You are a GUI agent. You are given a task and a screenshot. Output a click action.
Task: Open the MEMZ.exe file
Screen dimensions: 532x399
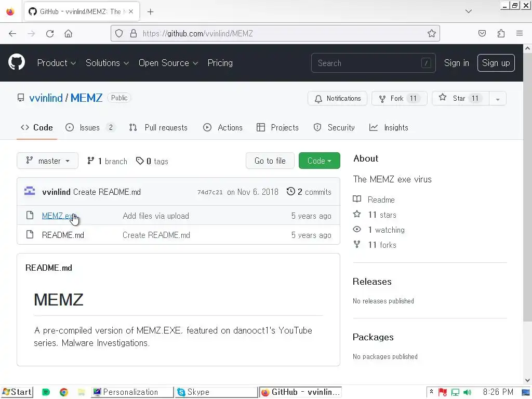[x=58, y=216]
